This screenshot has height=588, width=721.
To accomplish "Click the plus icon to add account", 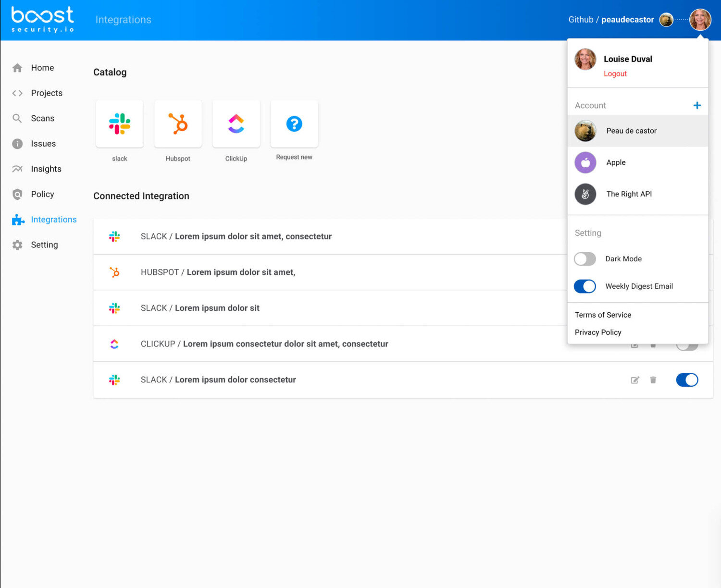I will click(x=697, y=105).
